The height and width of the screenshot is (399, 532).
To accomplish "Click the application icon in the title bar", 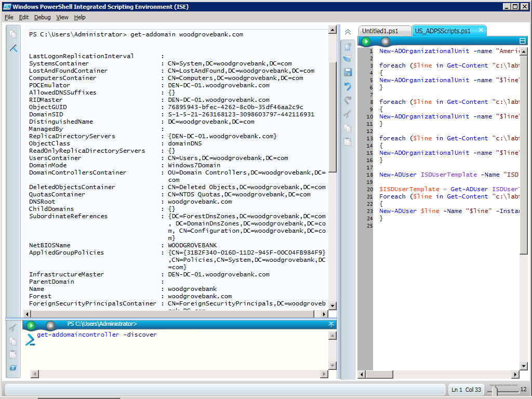I will coord(7,6).
